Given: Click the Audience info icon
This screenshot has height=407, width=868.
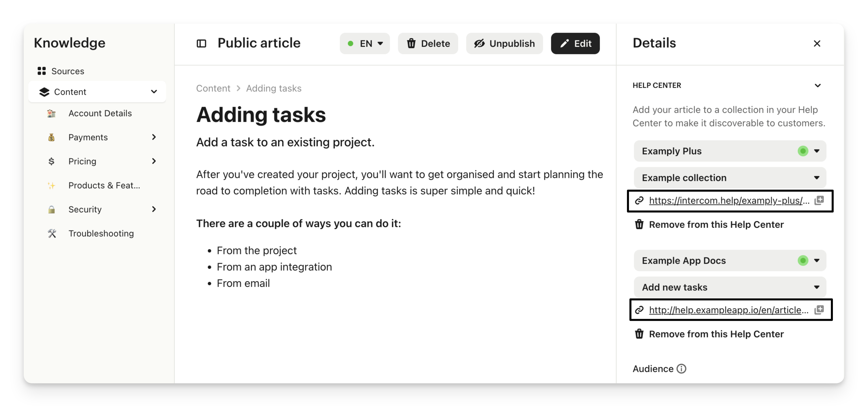Looking at the screenshot, I should pos(681,369).
